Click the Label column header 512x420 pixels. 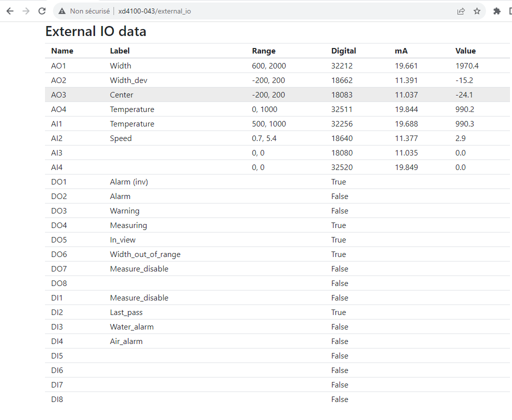point(119,50)
